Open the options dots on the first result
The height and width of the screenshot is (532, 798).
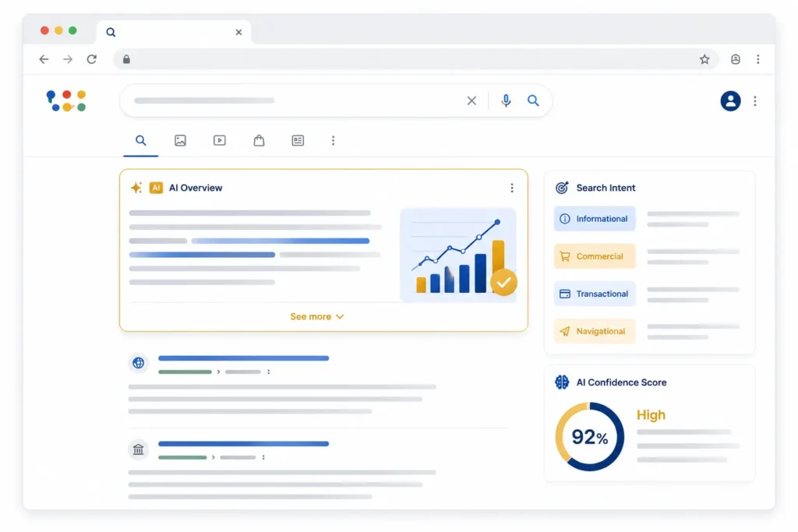click(x=269, y=372)
